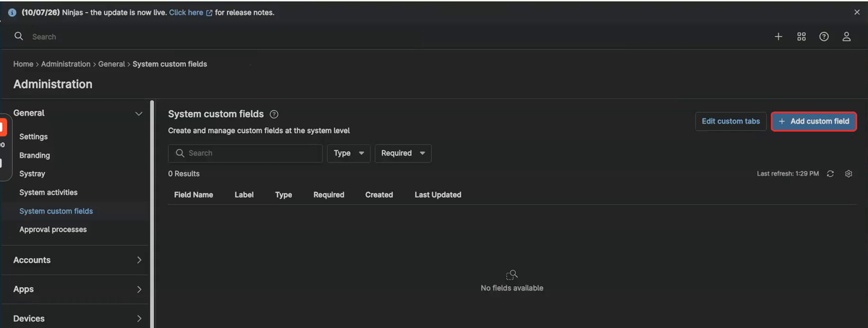868x328 pixels.
Task: Click the '0 Results' text
Action: tap(184, 174)
